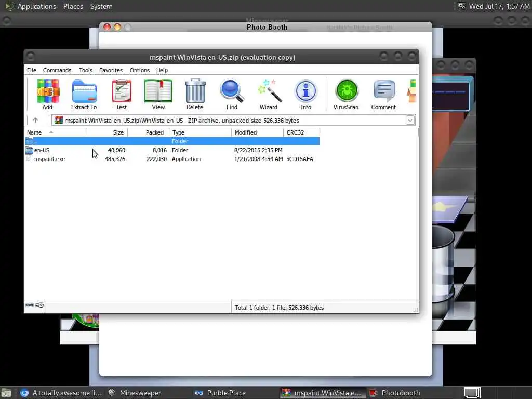Open the Applications menu in top panel
This screenshot has height=399, width=532.
(37, 6)
